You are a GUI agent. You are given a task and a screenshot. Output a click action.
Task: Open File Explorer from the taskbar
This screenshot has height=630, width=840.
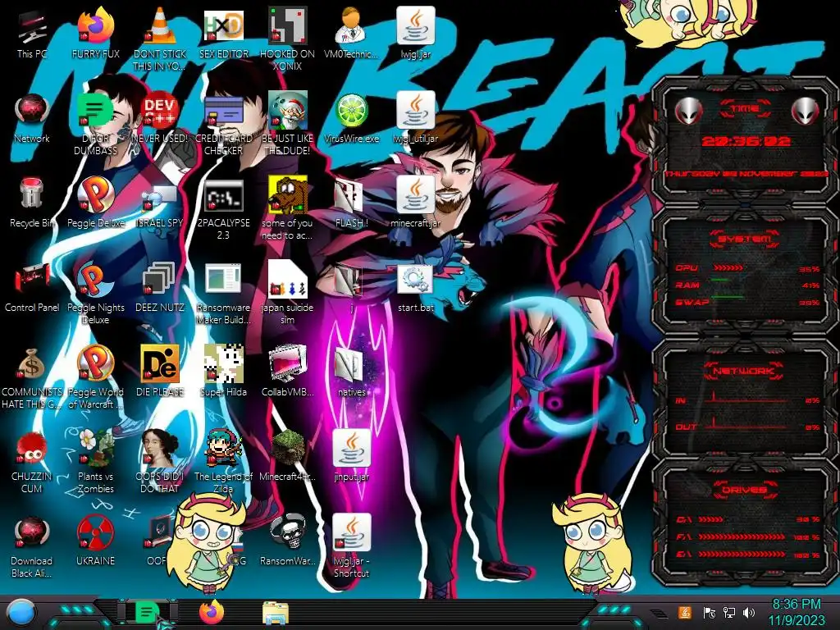pos(276,613)
